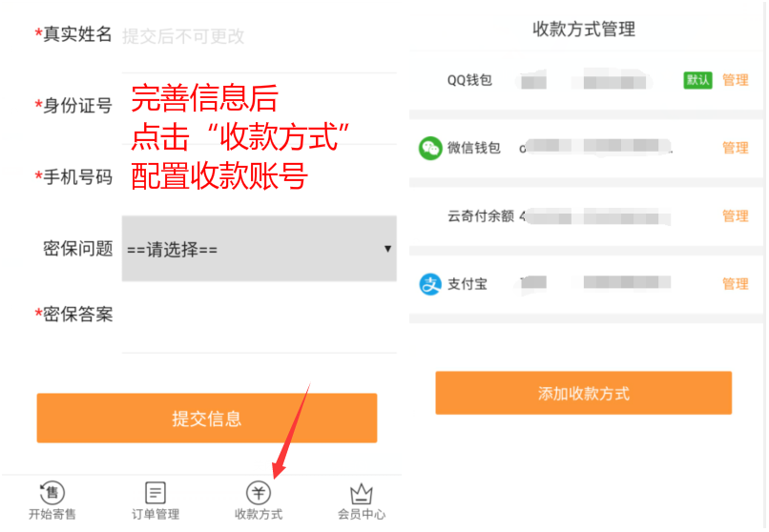Open the 订单管理 list icon
Viewport: 769px width, 532px height.
coord(156,492)
